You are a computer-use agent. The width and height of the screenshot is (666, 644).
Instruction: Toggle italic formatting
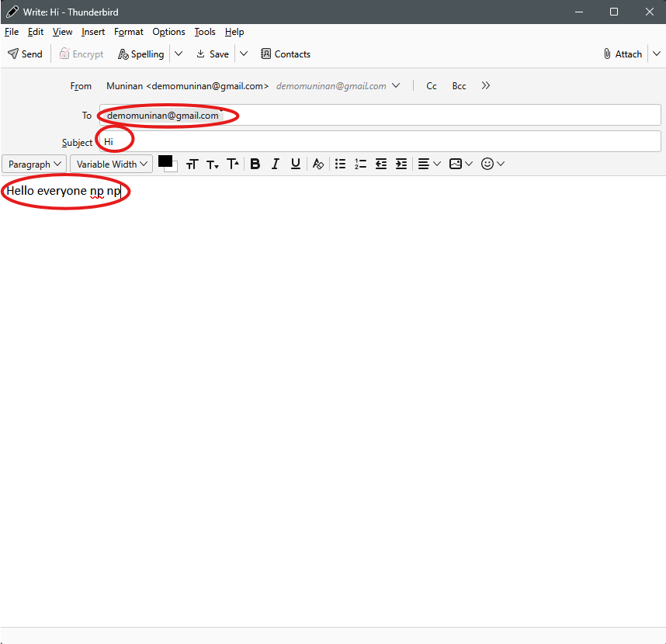(x=276, y=164)
